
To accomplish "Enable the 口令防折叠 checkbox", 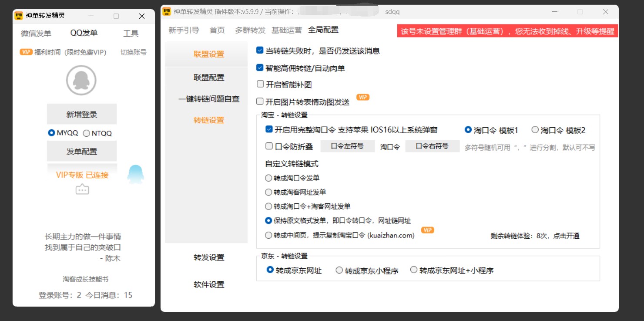I will (x=269, y=146).
